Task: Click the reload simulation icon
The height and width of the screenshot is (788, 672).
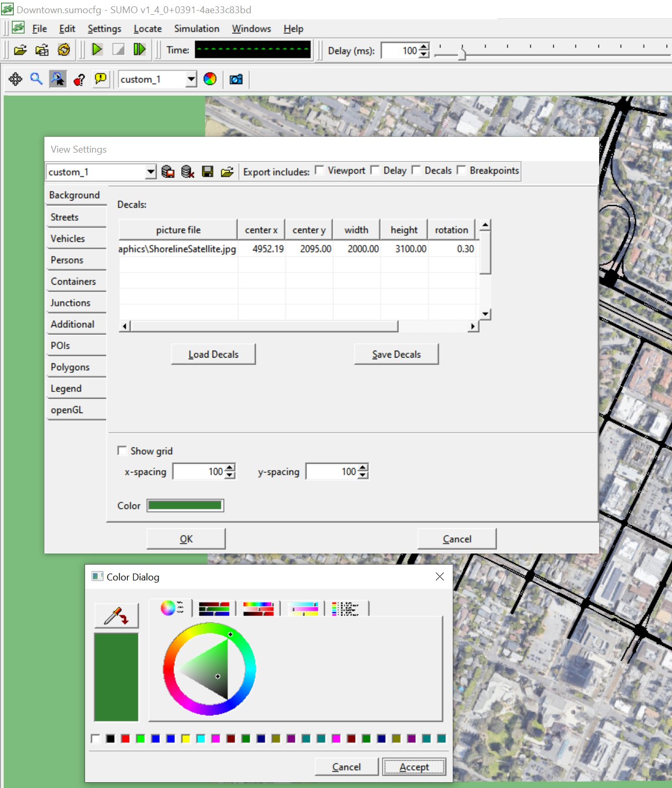Action: pos(64,50)
